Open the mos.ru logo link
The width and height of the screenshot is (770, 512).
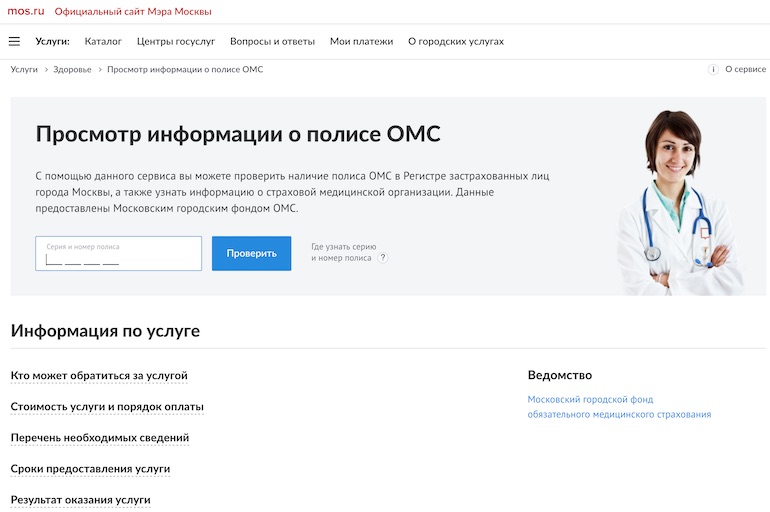pyautogui.click(x=26, y=11)
